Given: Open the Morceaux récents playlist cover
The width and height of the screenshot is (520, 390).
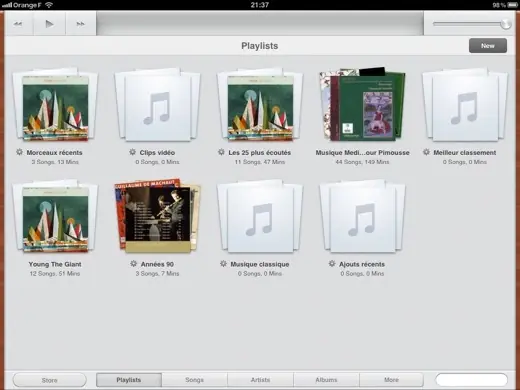Looking at the screenshot, I should click(55, 105).
